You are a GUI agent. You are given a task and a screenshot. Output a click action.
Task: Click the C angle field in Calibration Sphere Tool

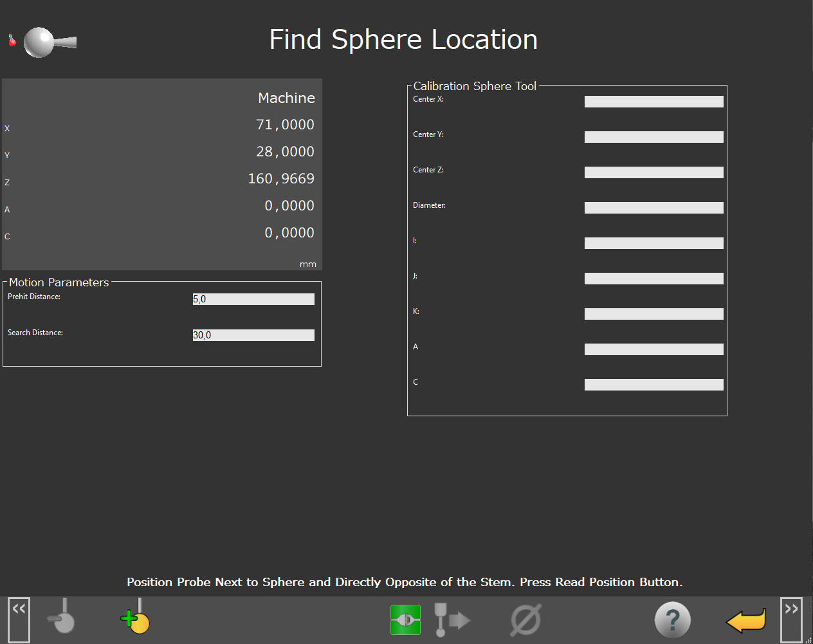tap(653, 385)
